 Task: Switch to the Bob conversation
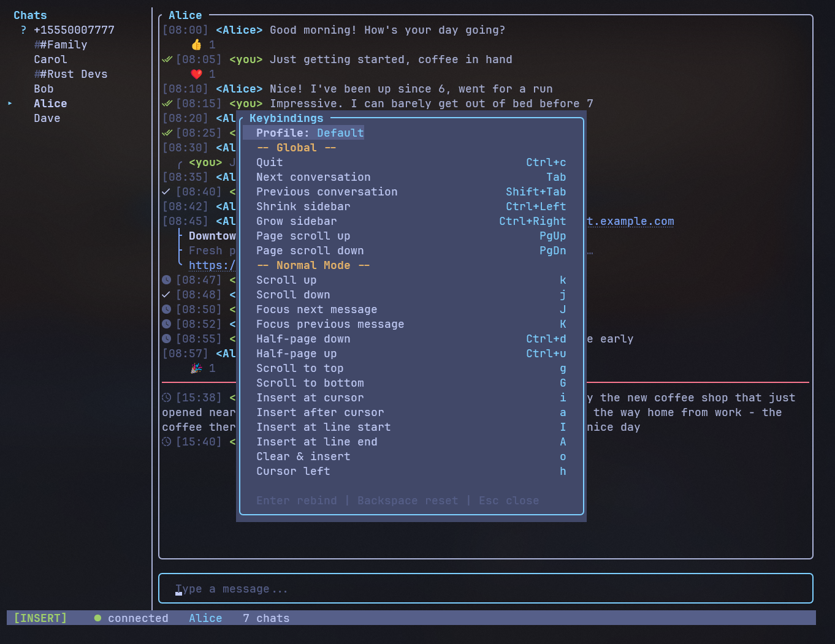(x=44, y=88)
